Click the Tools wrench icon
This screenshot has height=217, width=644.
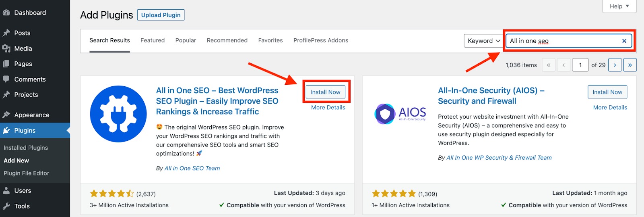[x=6, y=206]
